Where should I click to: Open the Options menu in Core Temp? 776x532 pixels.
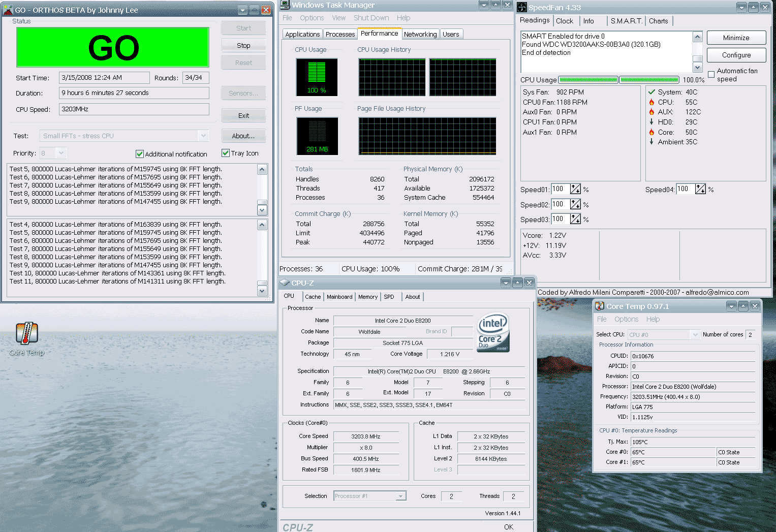(626, 319)
